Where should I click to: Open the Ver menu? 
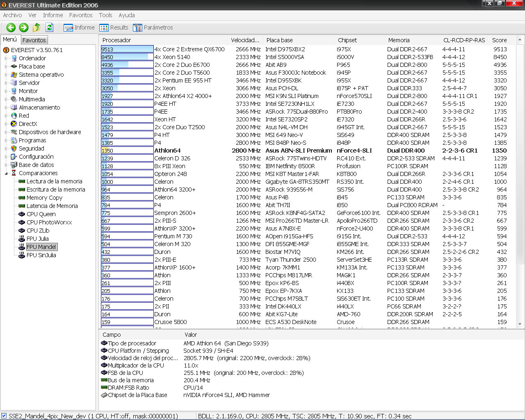tap(32, 15)
